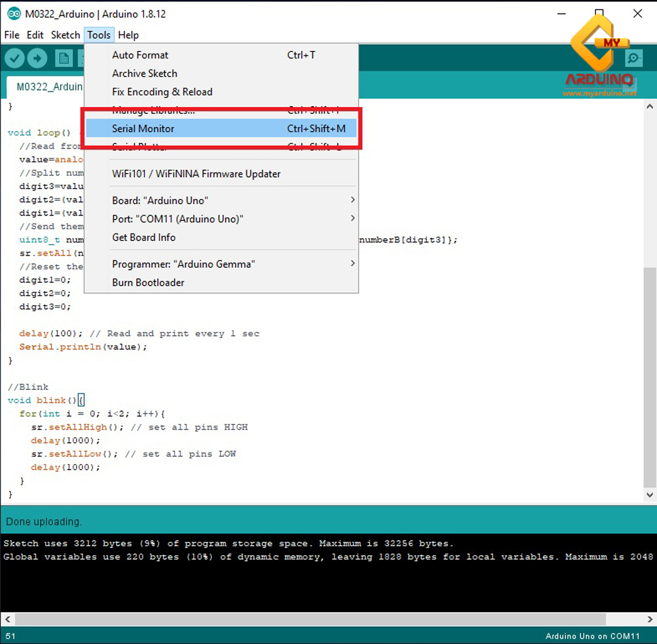The height and width of the screenshot is (644, 657).
Task: Open the File menu
Action: coord(12,35)
